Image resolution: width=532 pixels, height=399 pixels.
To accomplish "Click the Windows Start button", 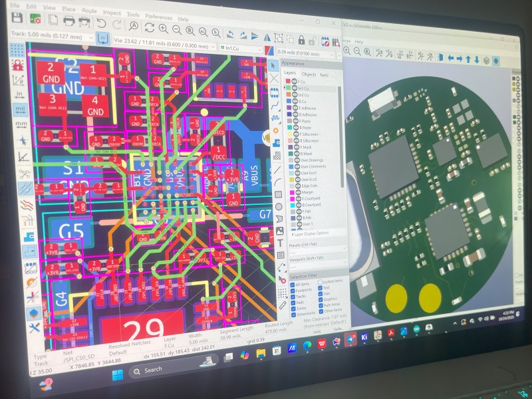I will [x=118, y=375].
